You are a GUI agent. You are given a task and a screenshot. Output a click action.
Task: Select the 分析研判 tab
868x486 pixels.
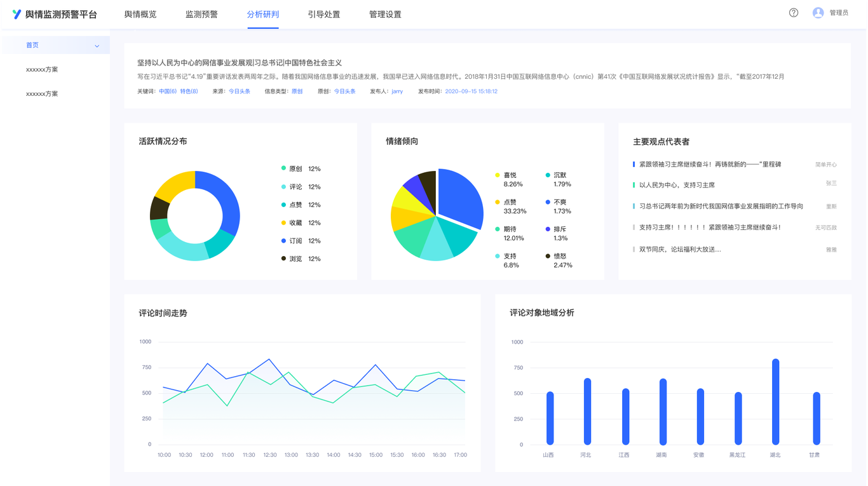pos(262,14)
